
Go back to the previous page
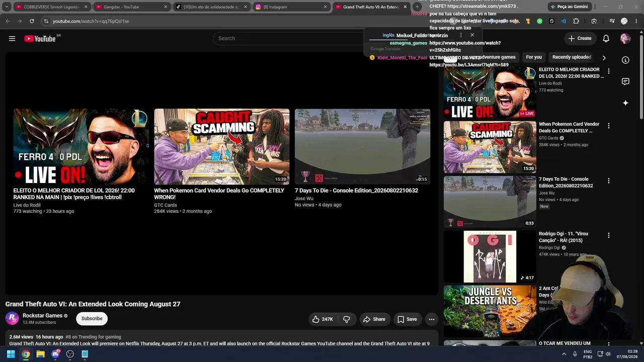(x=8, y=21)
